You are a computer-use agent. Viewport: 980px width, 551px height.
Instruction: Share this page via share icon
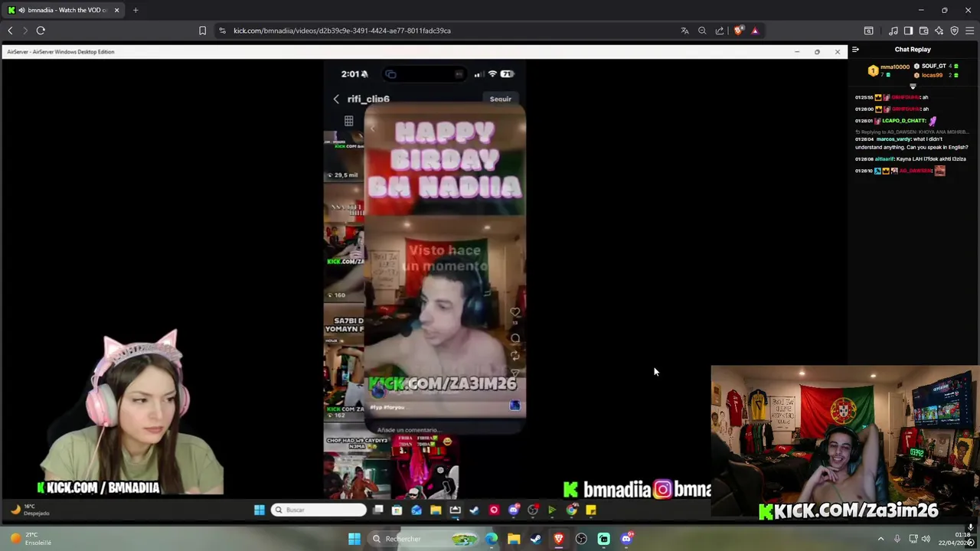[x=720, y=31]
